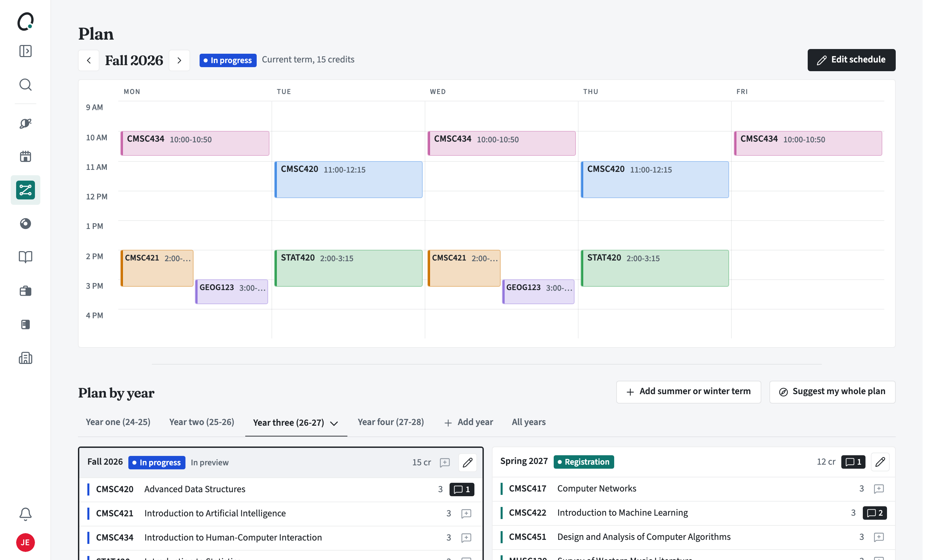Select the Computer Networks course row
The width and height of the screenshot is (930, 560).
click(x=693, y=488)
